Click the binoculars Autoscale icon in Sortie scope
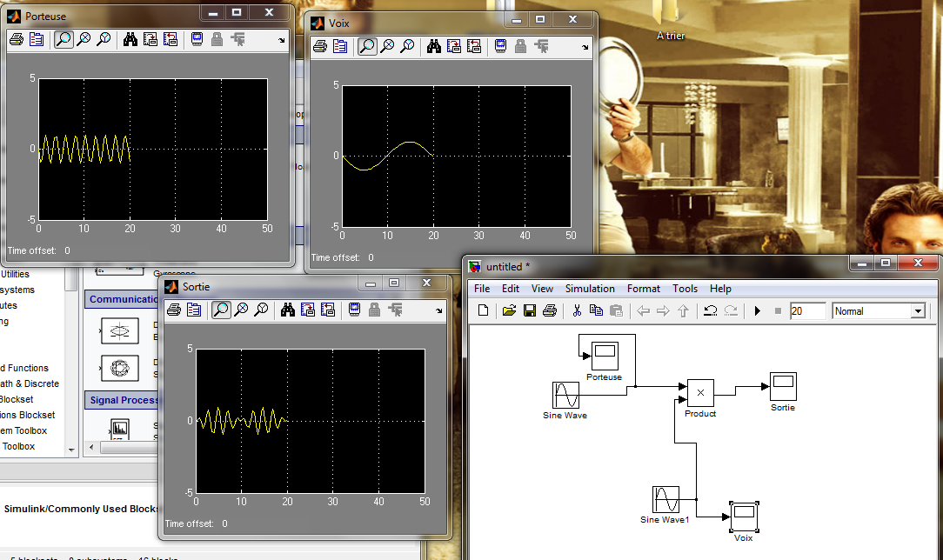 [288, 309]
